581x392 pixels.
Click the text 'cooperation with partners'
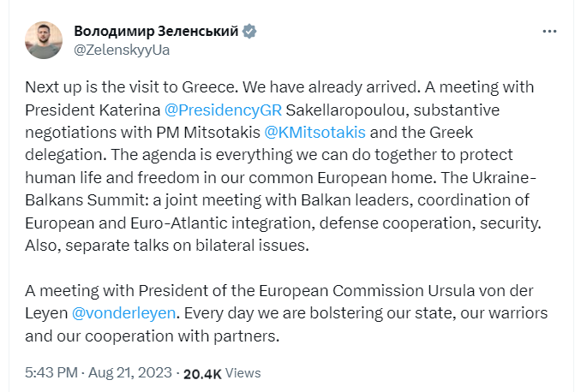[181, 336]
